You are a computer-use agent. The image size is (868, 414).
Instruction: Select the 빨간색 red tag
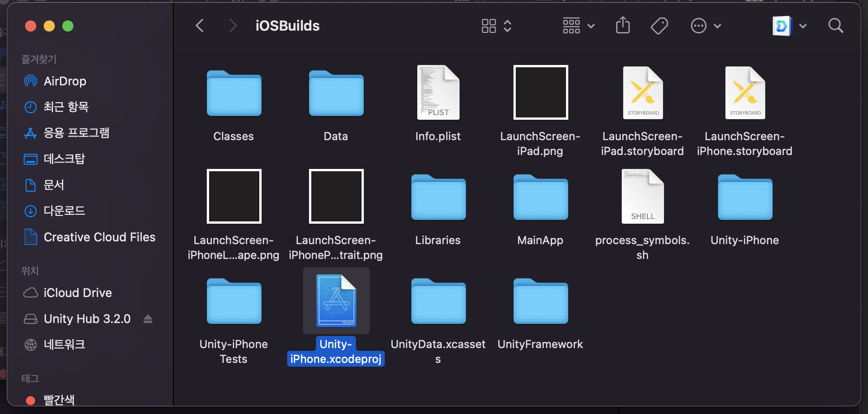[x=49, y=400]
